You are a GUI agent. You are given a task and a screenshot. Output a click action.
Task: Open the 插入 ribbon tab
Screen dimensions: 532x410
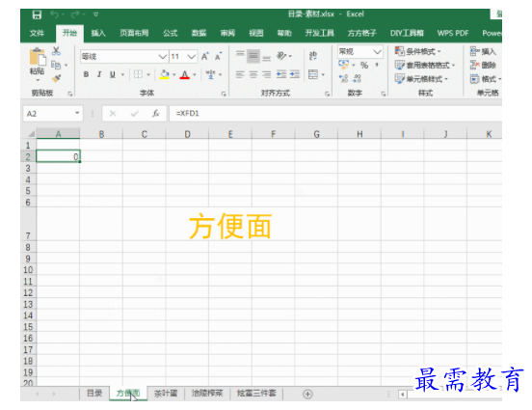click(x=98, y=33)
